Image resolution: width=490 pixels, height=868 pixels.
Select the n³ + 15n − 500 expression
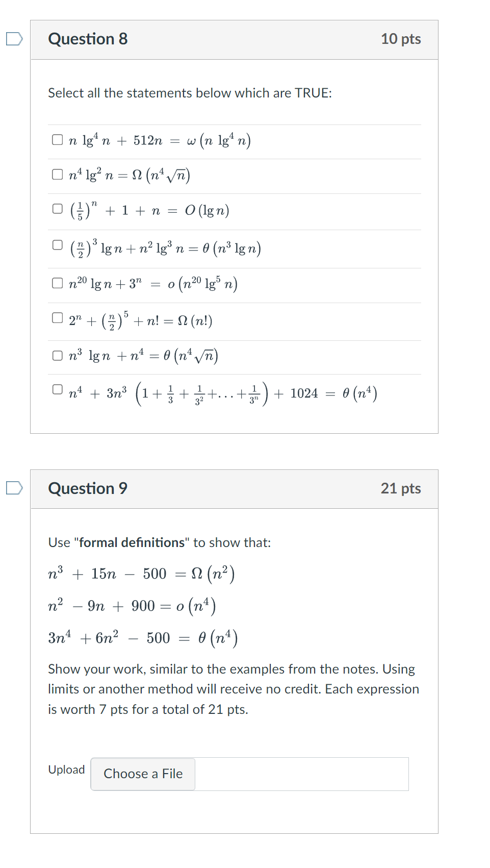pos(140,574)
